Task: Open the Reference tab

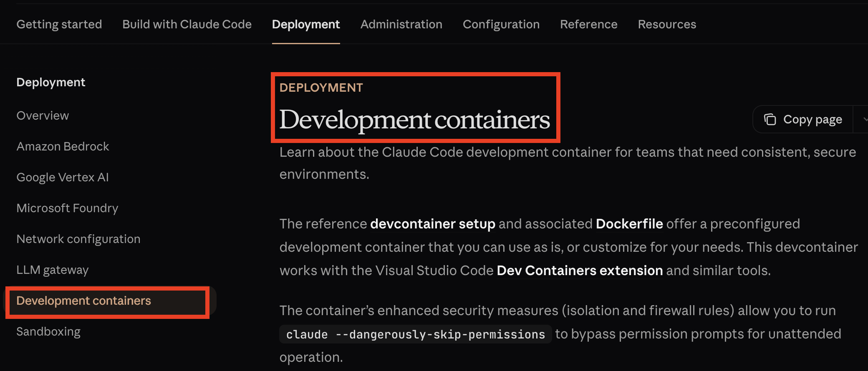Action: click(x=589, y=25)
